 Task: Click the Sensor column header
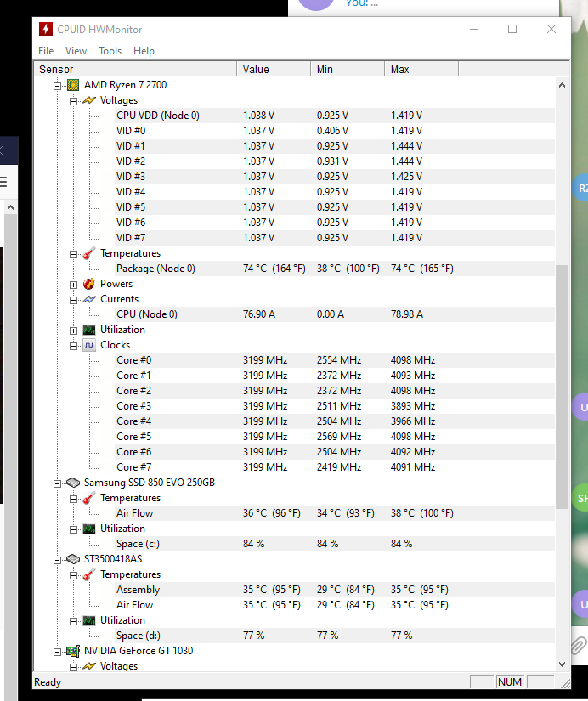[x=135, y=70]
